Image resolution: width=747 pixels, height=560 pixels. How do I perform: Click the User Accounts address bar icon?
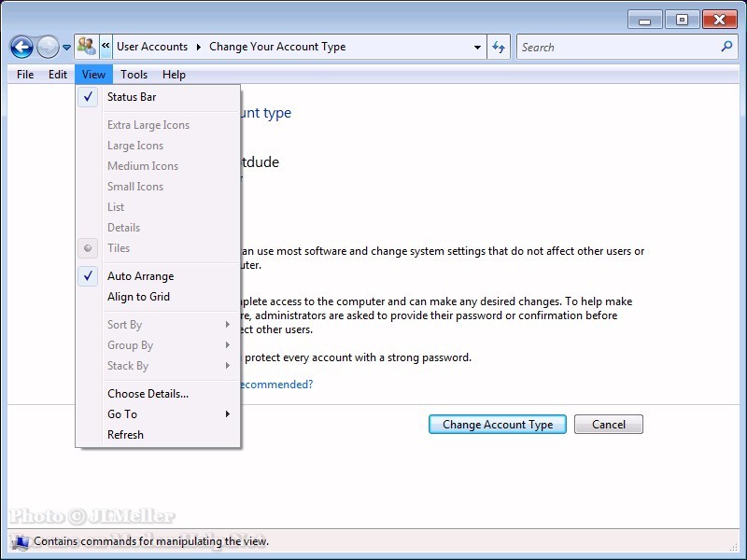[x=87, y=47]
